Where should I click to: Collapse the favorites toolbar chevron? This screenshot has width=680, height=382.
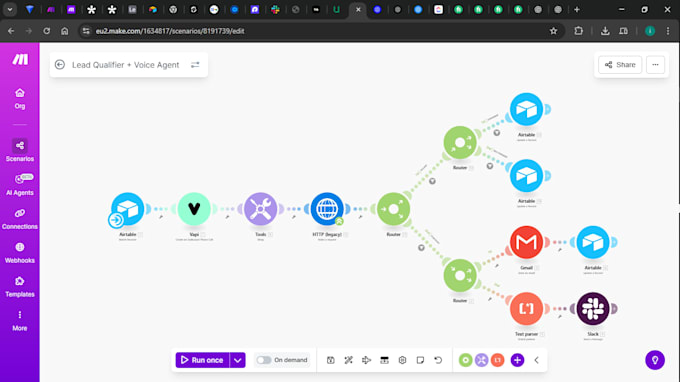click(536, 360)
